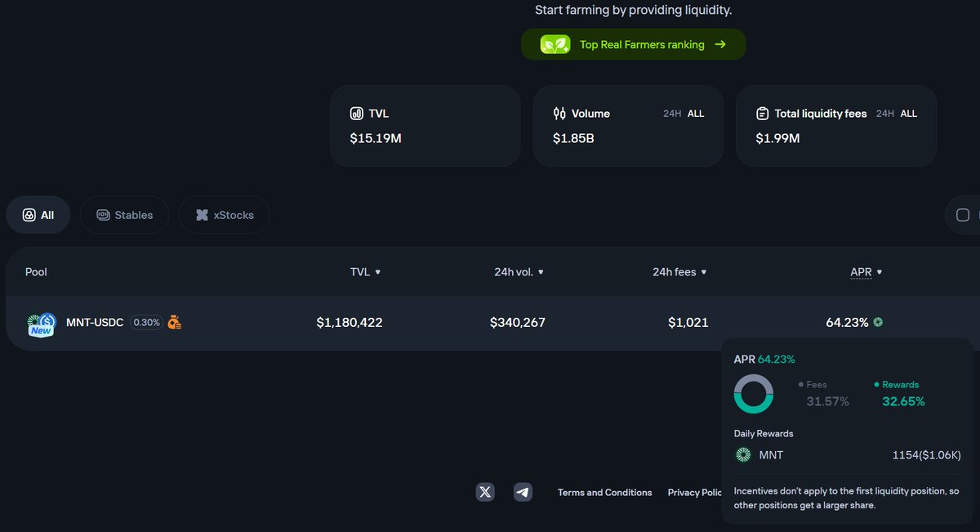Click the money bag incentive icon

point(175,322)
